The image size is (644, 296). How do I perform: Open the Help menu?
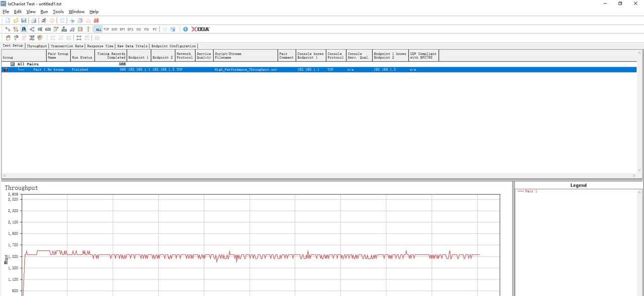tap(94, 12)
